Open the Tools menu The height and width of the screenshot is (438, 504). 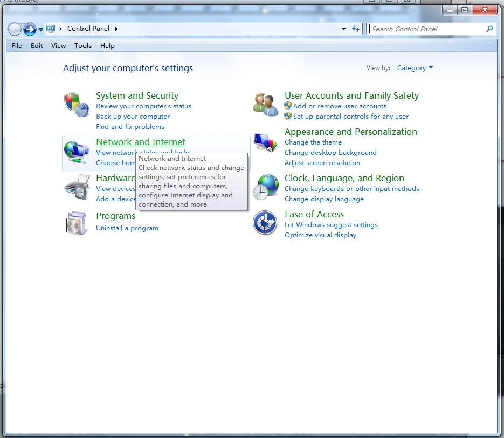tap(83, 46)
